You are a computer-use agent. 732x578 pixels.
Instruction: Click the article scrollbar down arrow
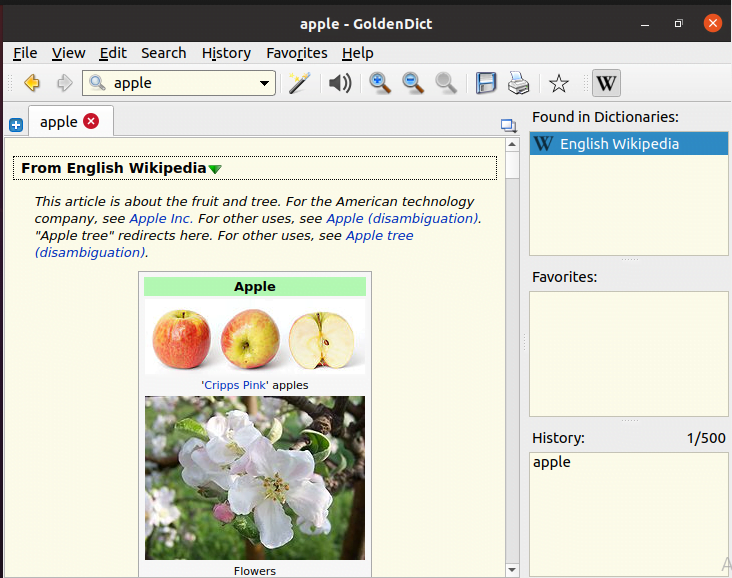pyautogui.click(x=512, y=570)
